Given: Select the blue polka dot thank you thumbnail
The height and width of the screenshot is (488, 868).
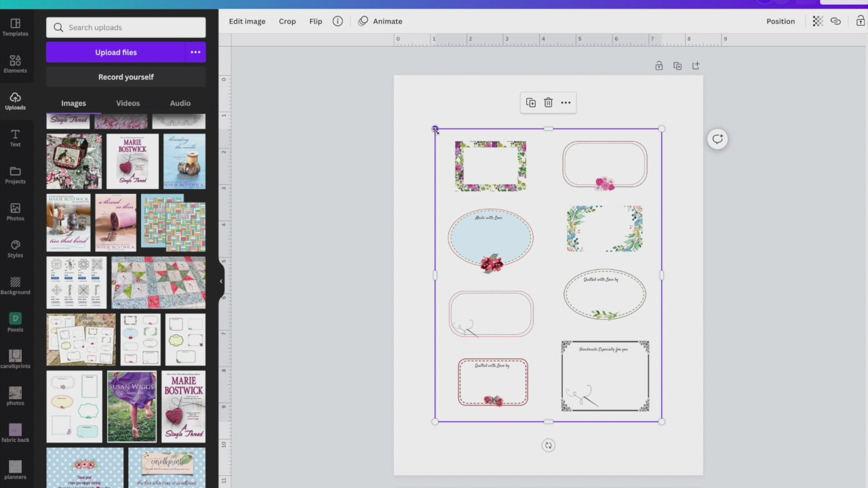Looking at the screenshot, I should point(85,468).
